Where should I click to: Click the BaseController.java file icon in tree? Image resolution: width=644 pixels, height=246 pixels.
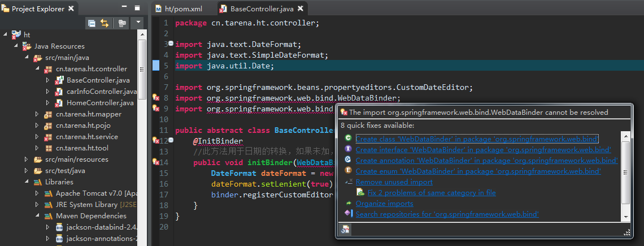click(x=59, y=80)
